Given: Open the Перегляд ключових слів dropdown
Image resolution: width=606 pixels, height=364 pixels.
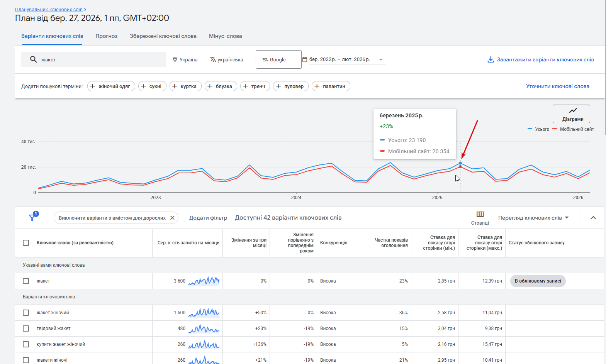Looking at the screenshot, I should [x=533, y=218].
